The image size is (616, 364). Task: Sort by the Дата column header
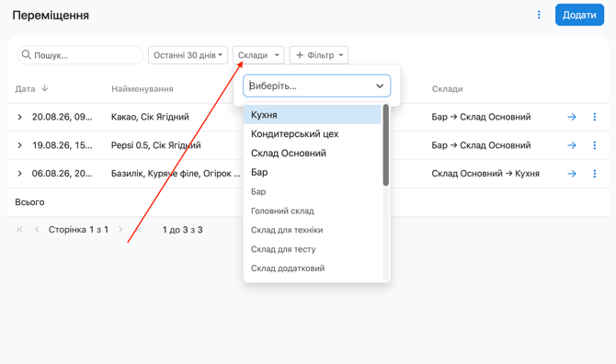point(25,89)
